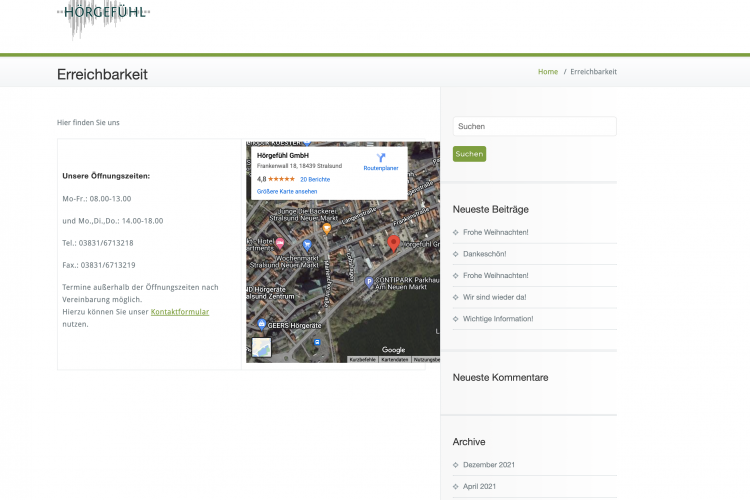Click the CONTIPARK parking marker icon
Viewport: 750px width, 500px height.
[x=368, y=282]
